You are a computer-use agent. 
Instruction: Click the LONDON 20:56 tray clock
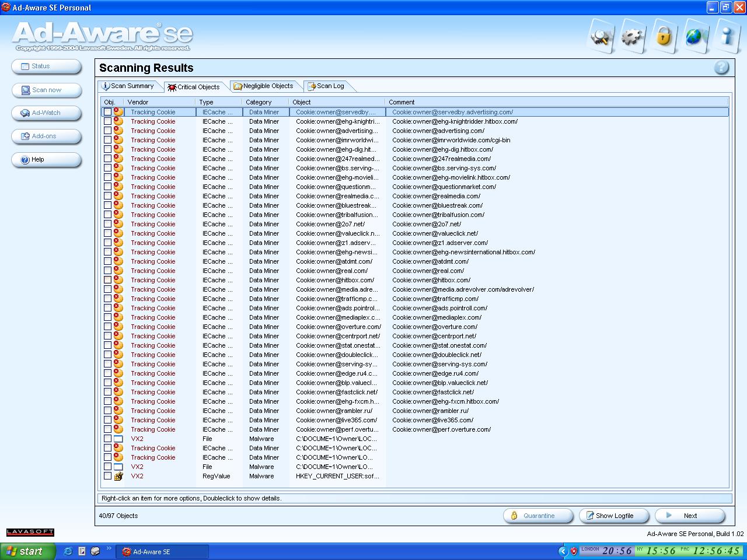(607, 551)
